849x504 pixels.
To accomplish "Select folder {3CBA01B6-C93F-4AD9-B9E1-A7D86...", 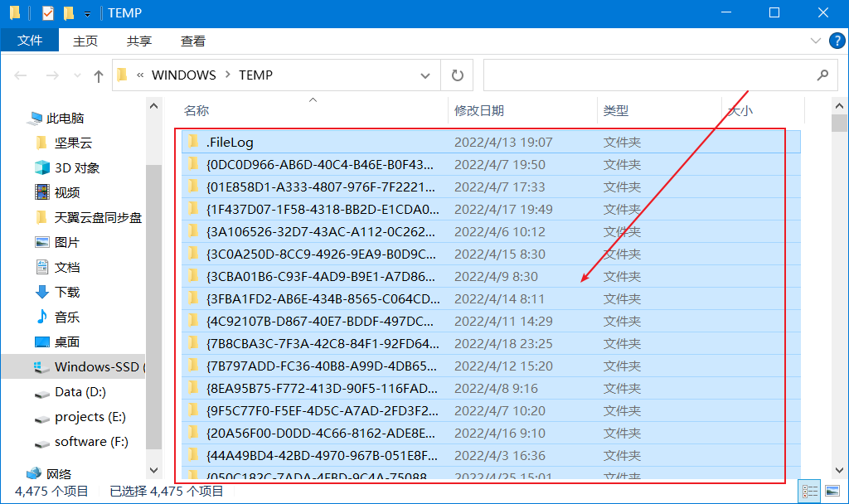I will 321,277.
